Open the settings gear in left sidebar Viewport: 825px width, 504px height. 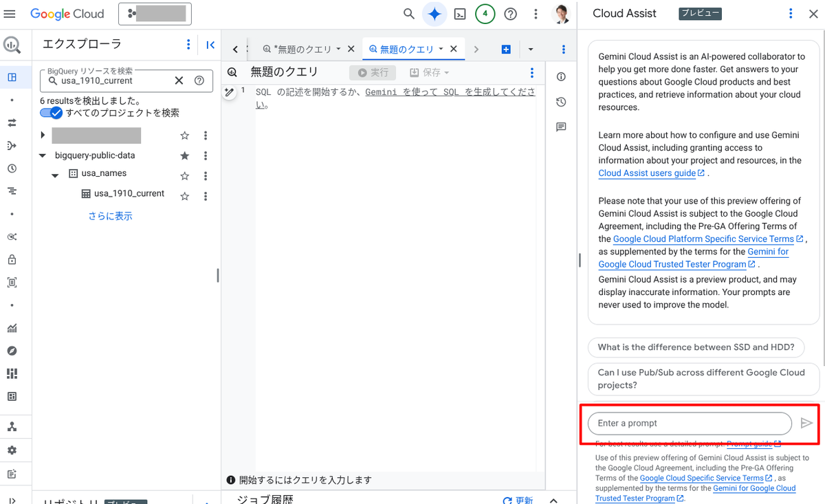12,450
